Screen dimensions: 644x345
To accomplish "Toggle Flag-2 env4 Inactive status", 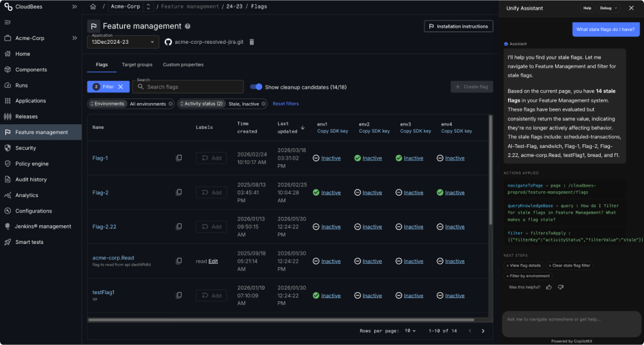I will 455,192.
